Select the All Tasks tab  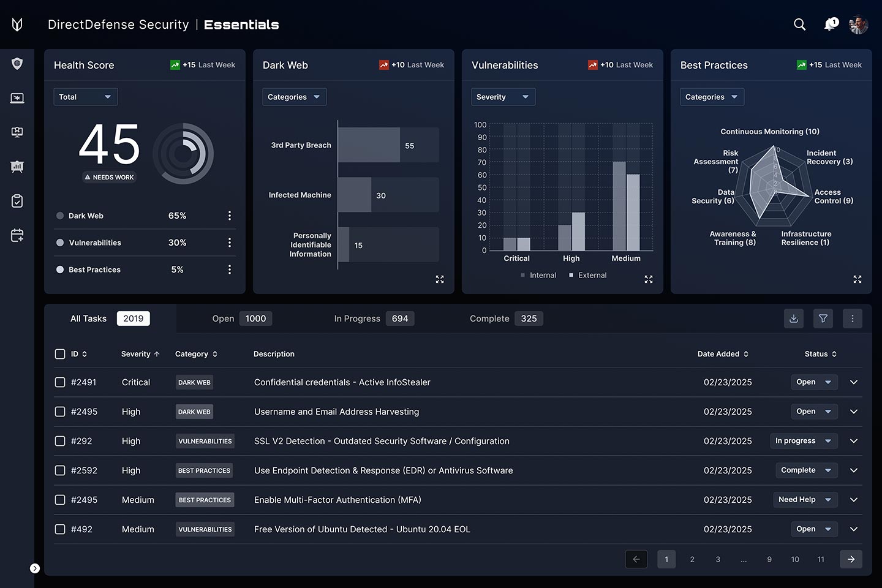(110, 318)
